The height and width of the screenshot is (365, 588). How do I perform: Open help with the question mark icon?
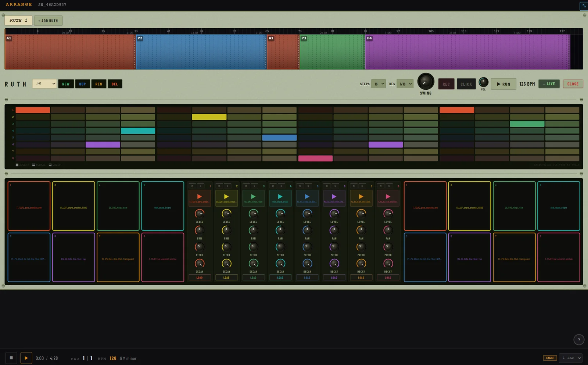coord(579,340)
